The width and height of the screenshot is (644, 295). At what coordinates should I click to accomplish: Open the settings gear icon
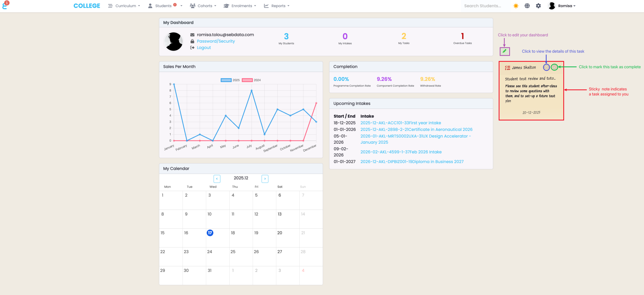pyautogui.click(x=538, y=6)
